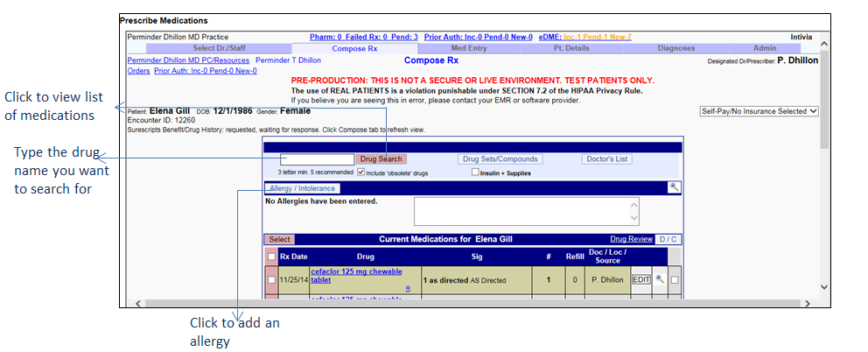Click the drug name search field
868x352 pixels.
(317, 159)
